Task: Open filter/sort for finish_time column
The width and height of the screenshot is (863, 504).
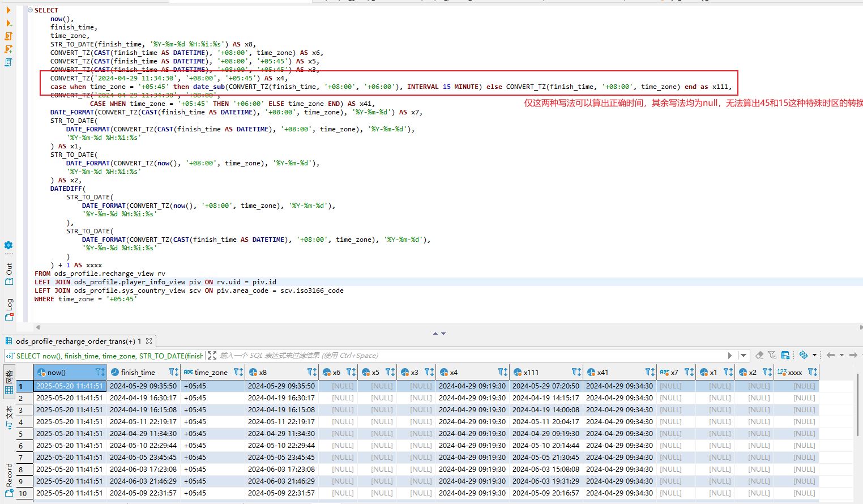Action: click(x=173, y=372)
